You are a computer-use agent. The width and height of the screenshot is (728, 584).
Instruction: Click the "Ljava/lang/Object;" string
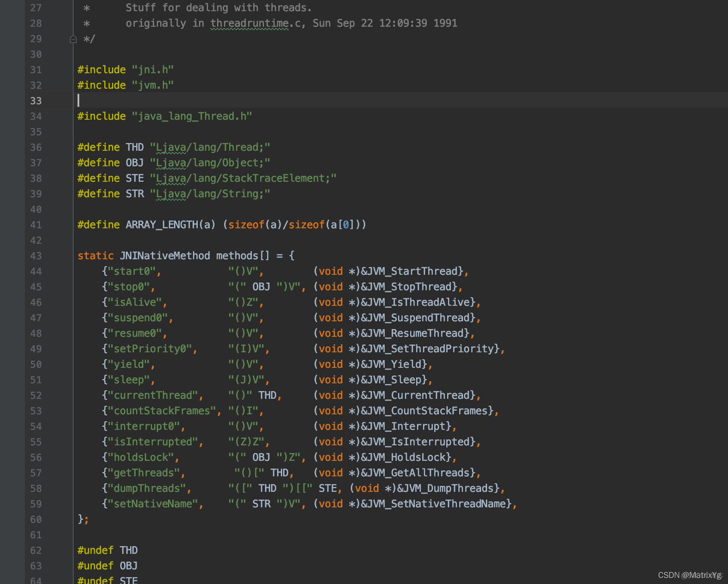[x=210, y=163]
